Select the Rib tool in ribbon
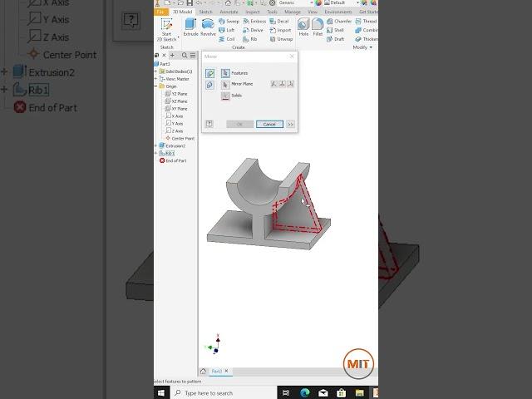Image resolution: width=532 pixels, height=399 pixels. pos(250,39)
